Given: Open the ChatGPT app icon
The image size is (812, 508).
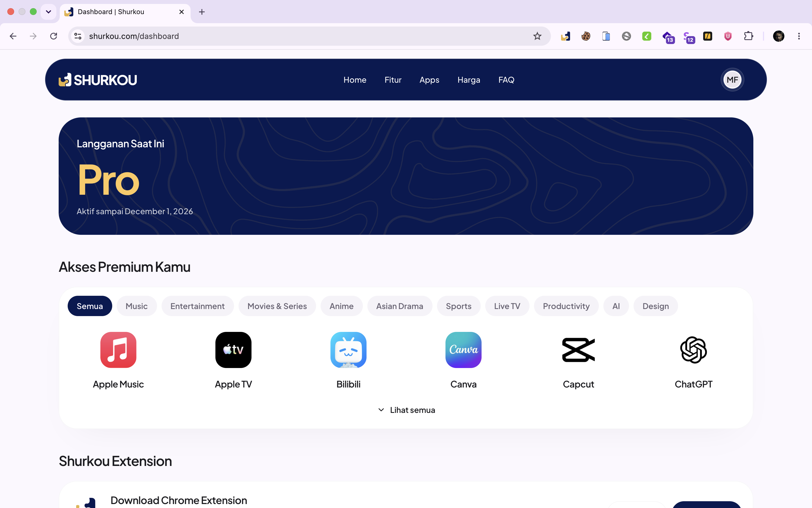Looking at the screenshot, I should coord(694,350).
